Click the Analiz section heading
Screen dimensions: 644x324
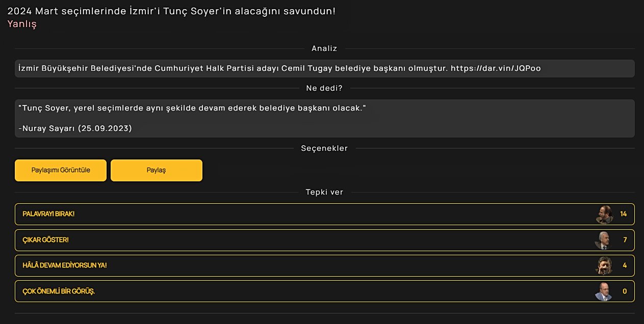(324, 48)
